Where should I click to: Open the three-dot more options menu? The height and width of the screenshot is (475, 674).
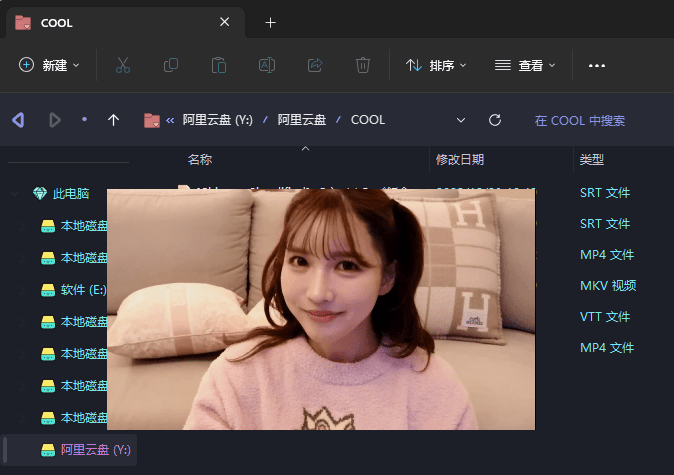pos(597,65)
